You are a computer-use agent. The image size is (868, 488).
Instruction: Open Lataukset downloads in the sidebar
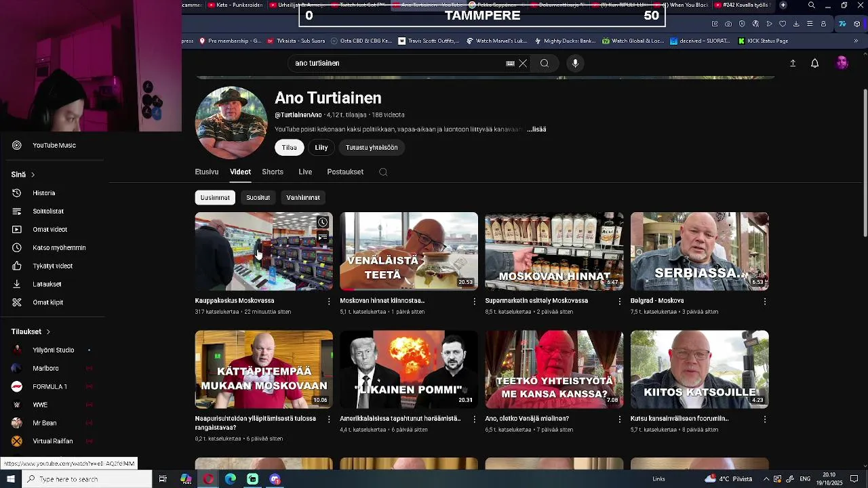(x=47, y=285)
